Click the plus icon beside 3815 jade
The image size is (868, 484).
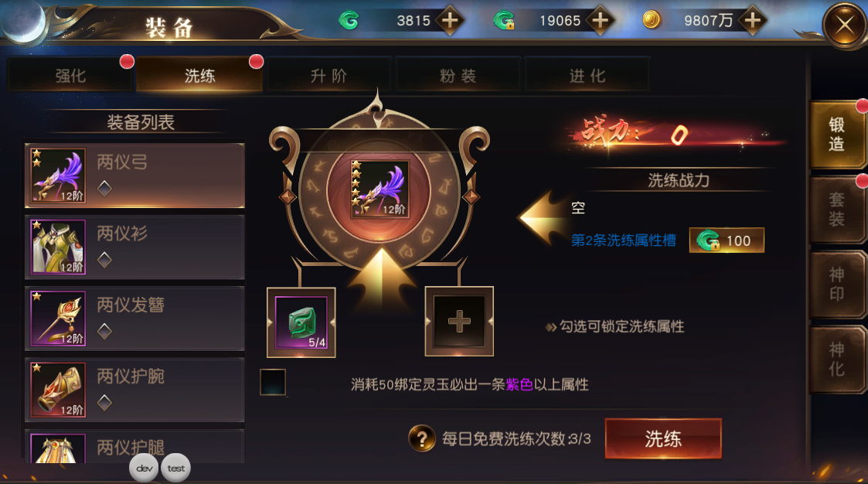pyautogui.click(x=450, y=21)
